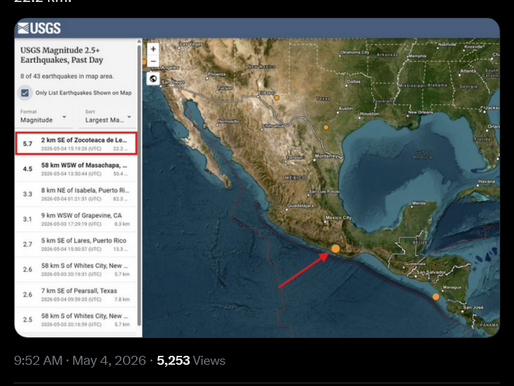Select the 2.5 S of Whites City earthquake
Image resolution: width=514 pixels, height=386 pixels.
coord(76,319)
